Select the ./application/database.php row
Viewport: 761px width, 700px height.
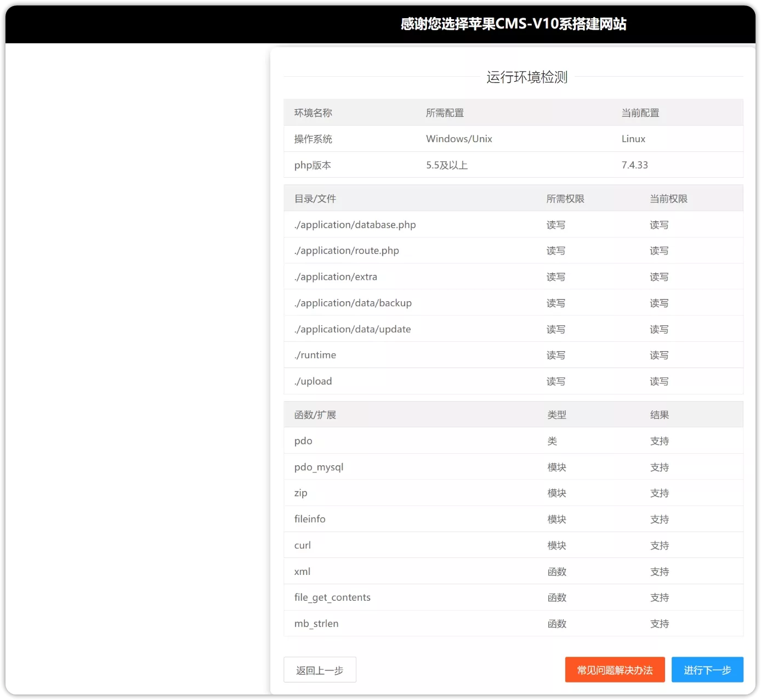coord(355,225)
